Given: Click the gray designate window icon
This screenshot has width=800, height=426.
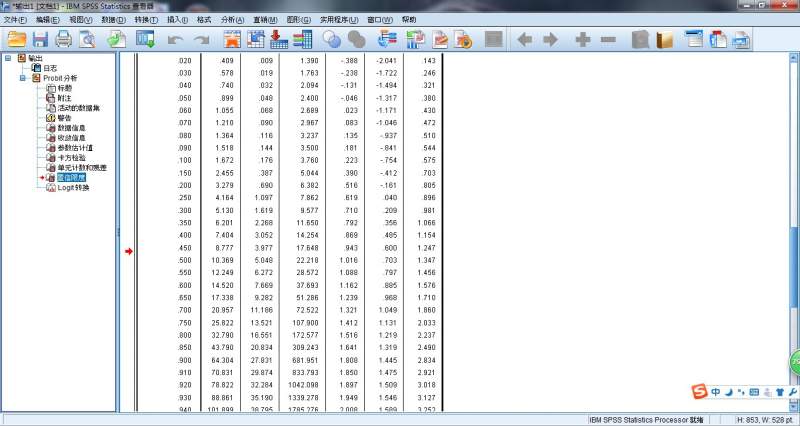Looking at the screenshot, I should pos(493,39).
